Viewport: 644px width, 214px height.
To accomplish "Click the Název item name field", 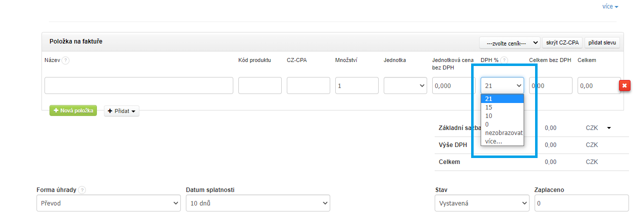I will click(138, 85).
